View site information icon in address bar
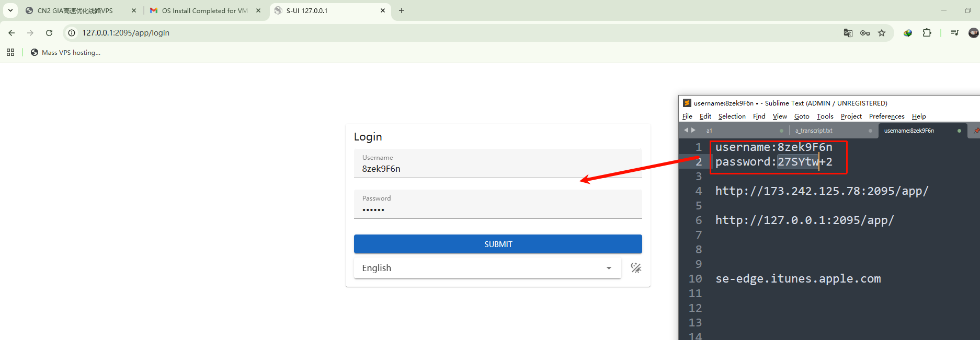The width and height of the screenshot is (980, 340). click(x=72, y=33)
